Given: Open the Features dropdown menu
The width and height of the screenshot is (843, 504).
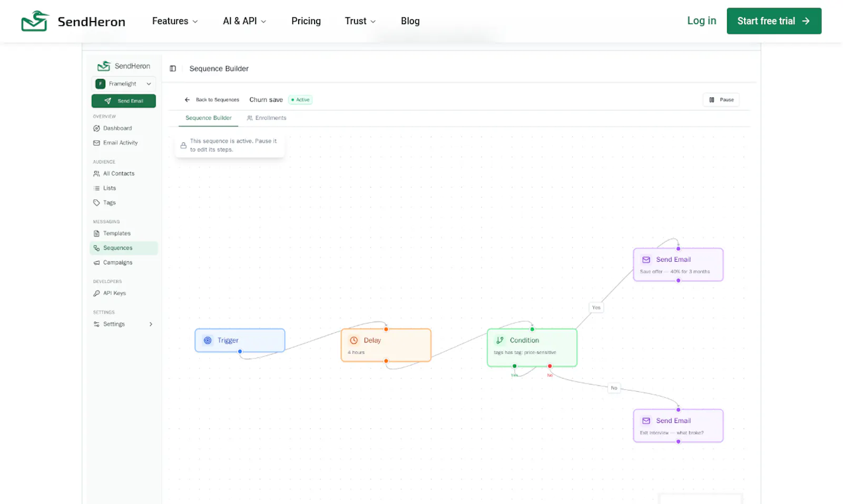Looking at the screenshot, I should click(175, 21).
